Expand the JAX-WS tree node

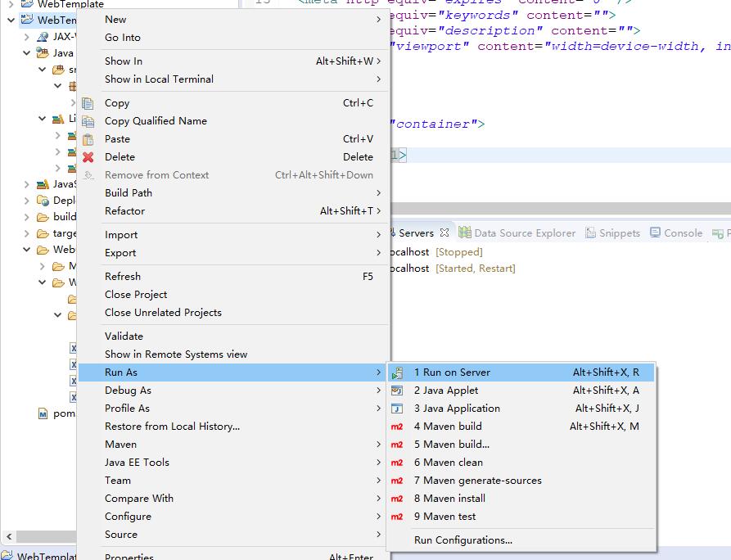click(x=27, y=37)
